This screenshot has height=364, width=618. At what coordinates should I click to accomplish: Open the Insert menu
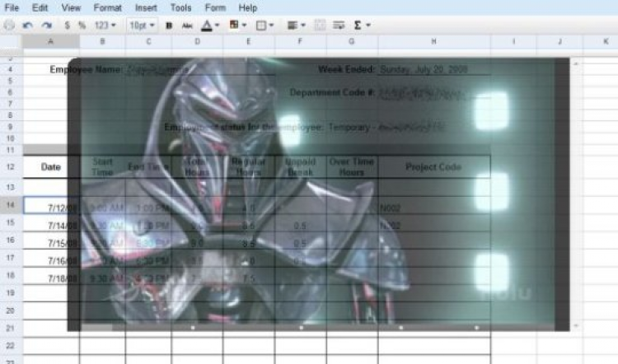(146, 7)
